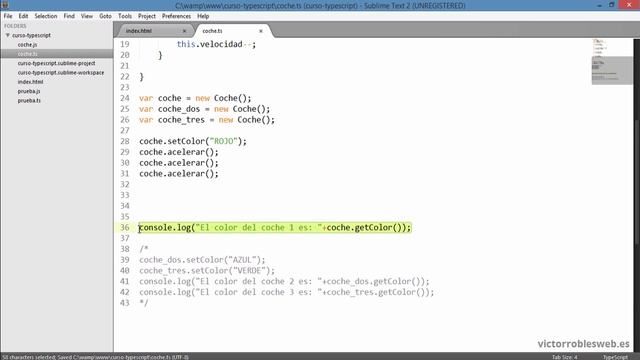
Task: Open index.html in the sidebar
Action: 30,82
